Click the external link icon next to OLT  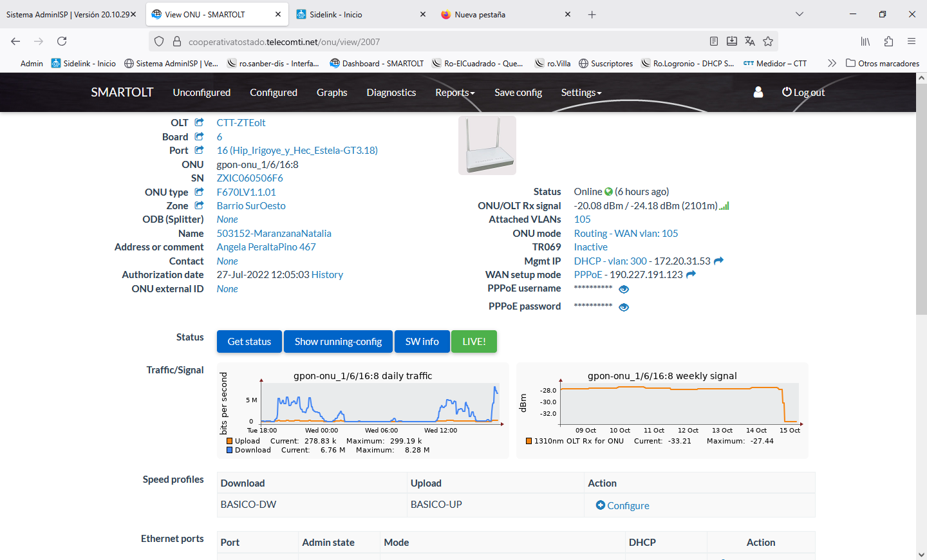(200, 122)
